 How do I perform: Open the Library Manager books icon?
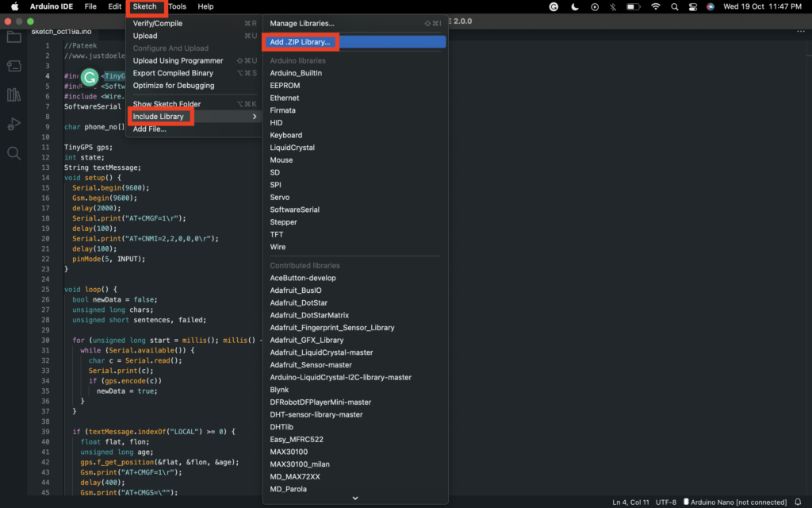pos(13,95)
